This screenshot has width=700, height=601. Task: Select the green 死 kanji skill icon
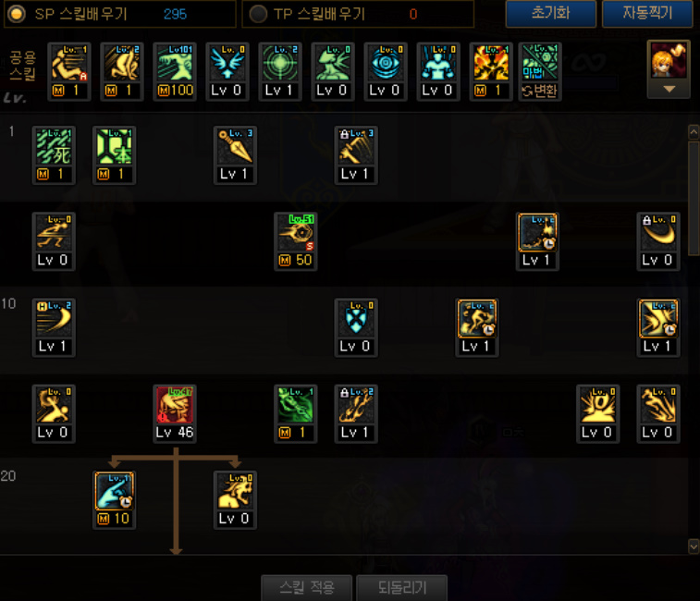pos(54,155)
